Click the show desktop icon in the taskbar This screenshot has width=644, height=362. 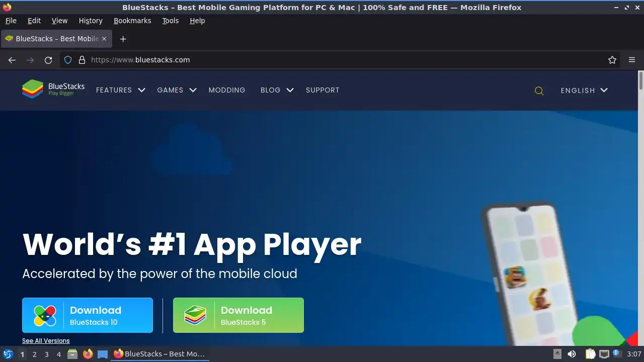(103, 354)
